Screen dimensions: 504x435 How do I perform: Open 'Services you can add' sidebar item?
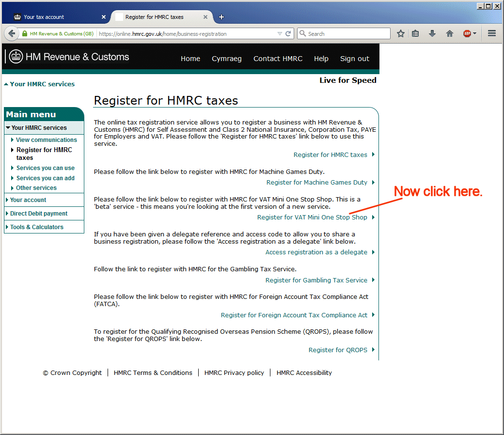(x=46, y=178)
